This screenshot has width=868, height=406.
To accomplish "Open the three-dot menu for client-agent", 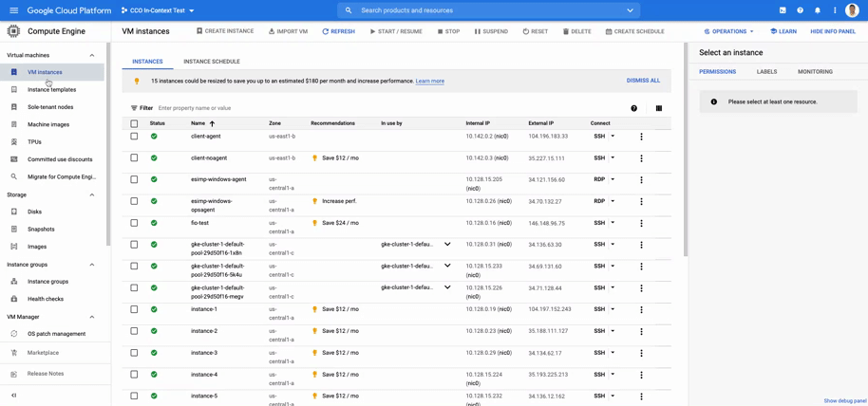I will click(x=641, y=137).
